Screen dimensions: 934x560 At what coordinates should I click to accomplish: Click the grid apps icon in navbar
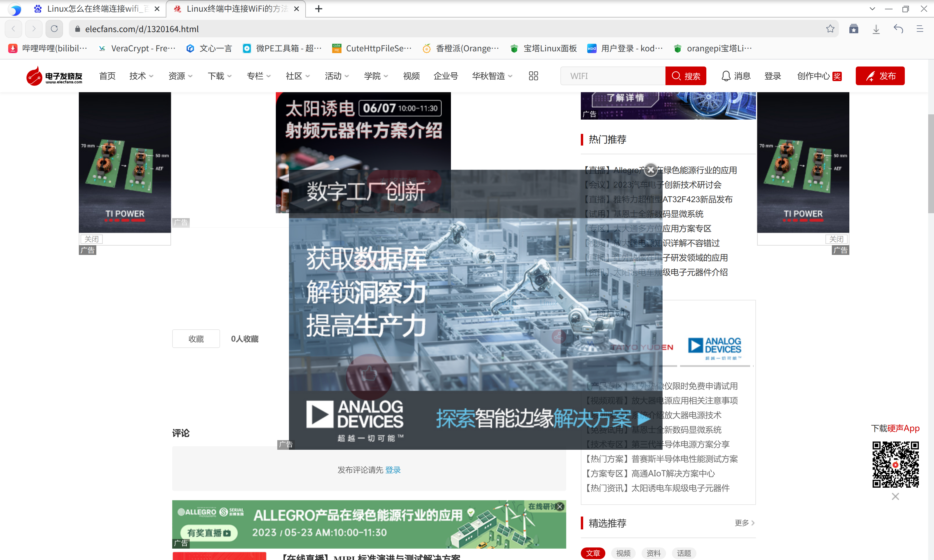(x=533, y=76)
